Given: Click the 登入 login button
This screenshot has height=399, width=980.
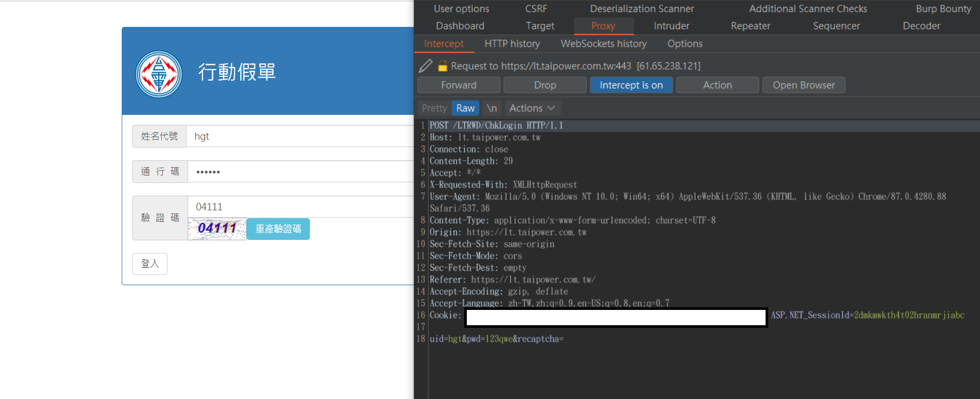Looking at the screenshot, I should tap(150, 264).
